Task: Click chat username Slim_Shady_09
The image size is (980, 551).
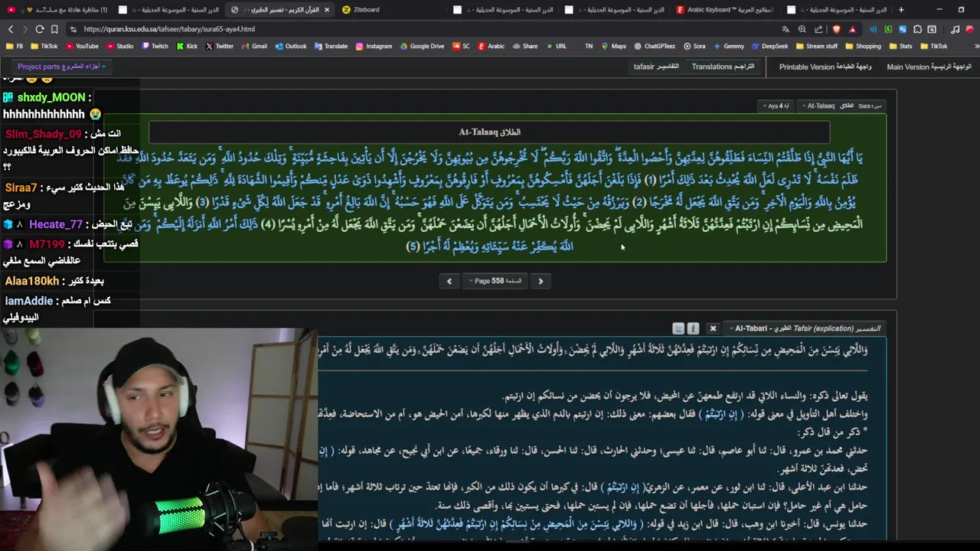Action: click(43, 134)
